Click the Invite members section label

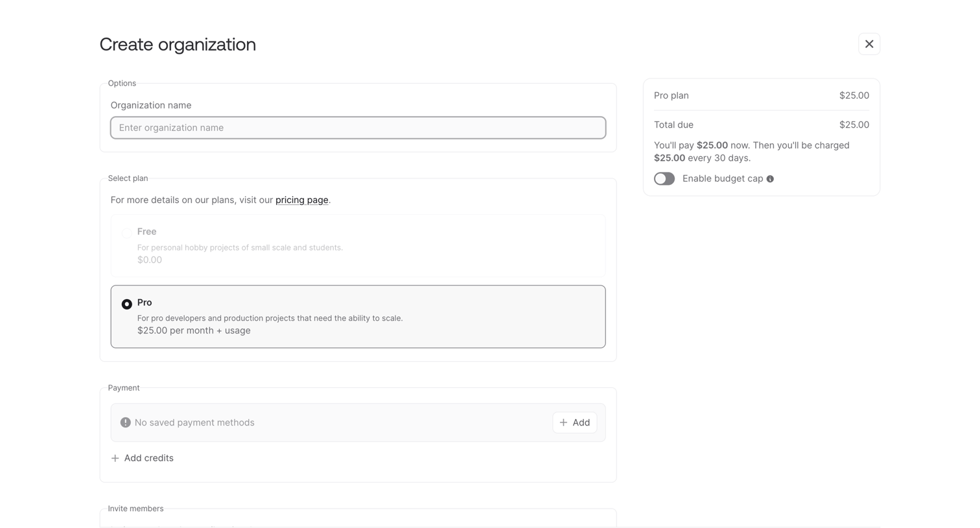[135, 509]
